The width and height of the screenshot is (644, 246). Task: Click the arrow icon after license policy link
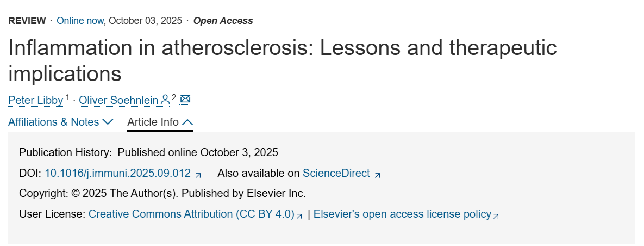496,216
